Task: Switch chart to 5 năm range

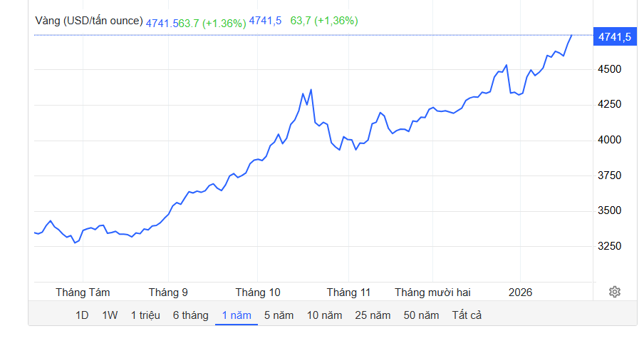Action: (x=279, y=315)
